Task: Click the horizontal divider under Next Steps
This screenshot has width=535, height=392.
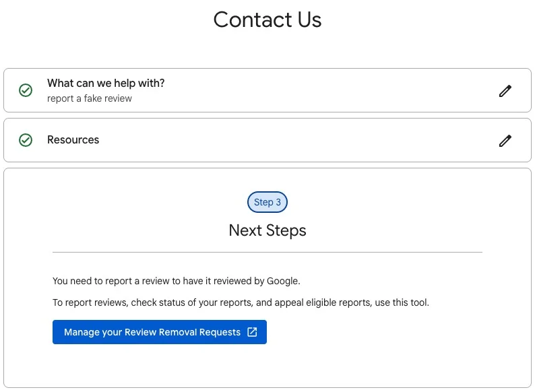Action: 267,252
